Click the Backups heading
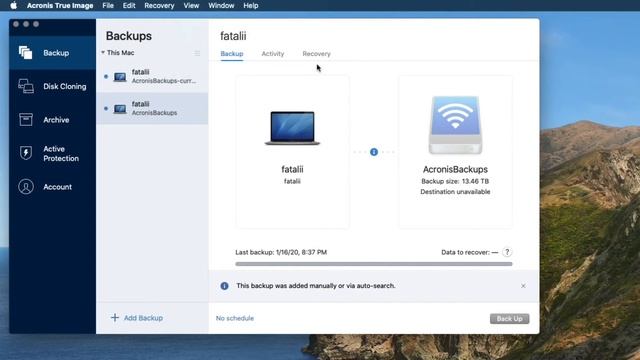 [129, 36]
